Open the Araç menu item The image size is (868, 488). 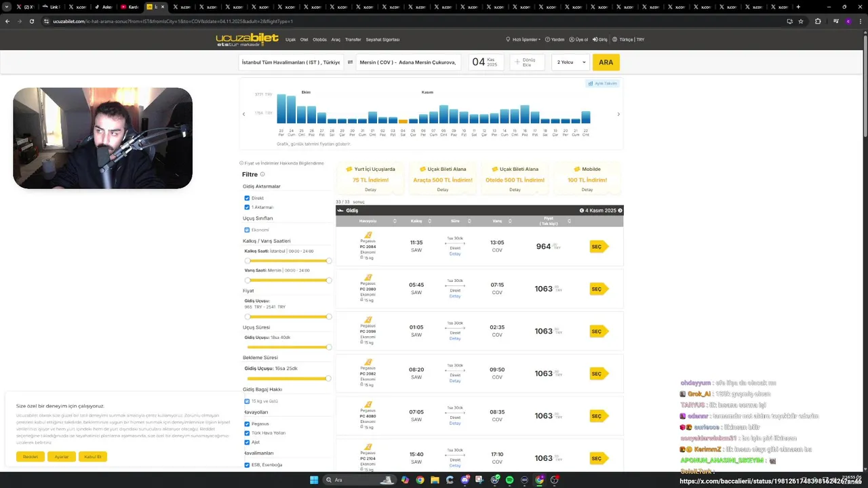coord(336,39)
